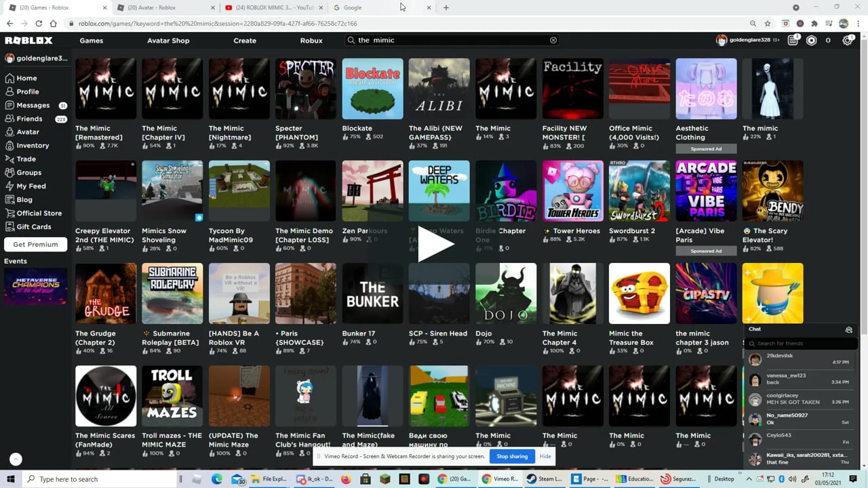Image resolution: width=868 pixels, height=488 pixels.
Task: Click the Windows taskbar search box
Action: pos(100,479)
